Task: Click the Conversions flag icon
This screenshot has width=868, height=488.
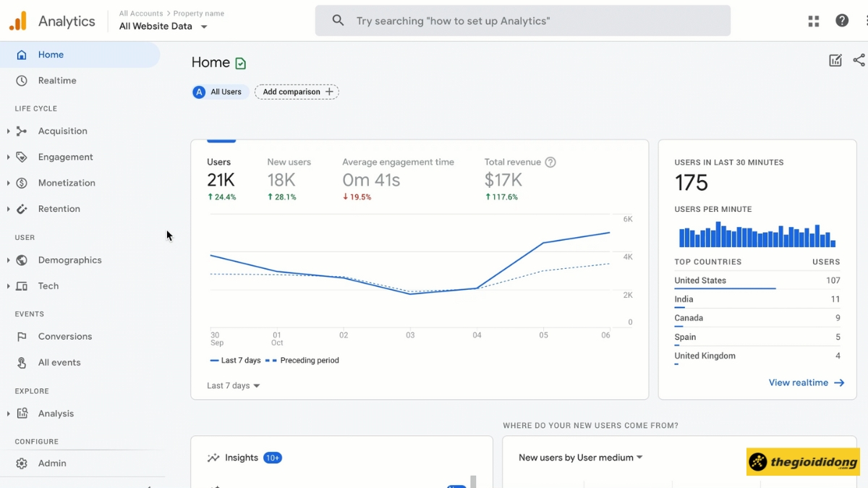Action: click(x=21, y=336)
